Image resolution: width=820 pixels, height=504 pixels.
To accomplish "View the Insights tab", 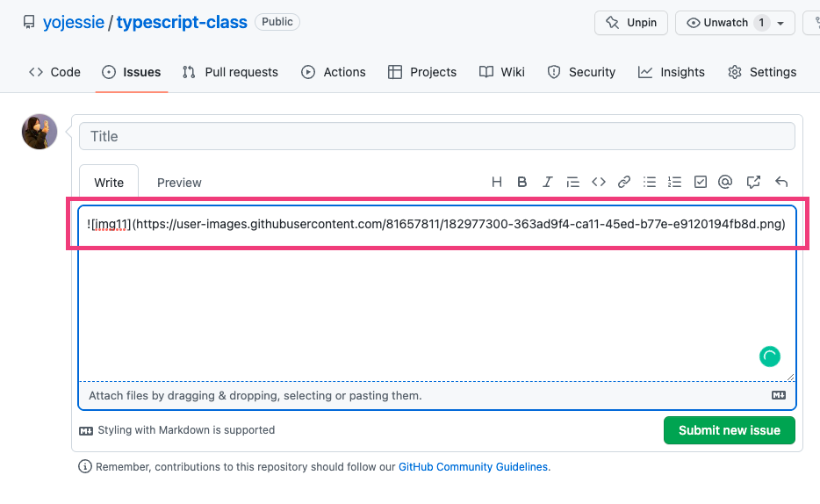I will click(671, 72).
